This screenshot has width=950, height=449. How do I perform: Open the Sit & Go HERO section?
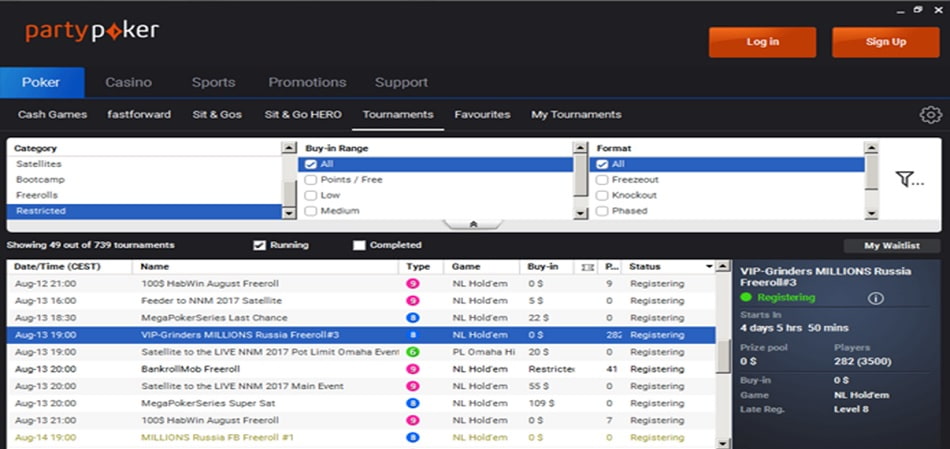pos(303,115)
